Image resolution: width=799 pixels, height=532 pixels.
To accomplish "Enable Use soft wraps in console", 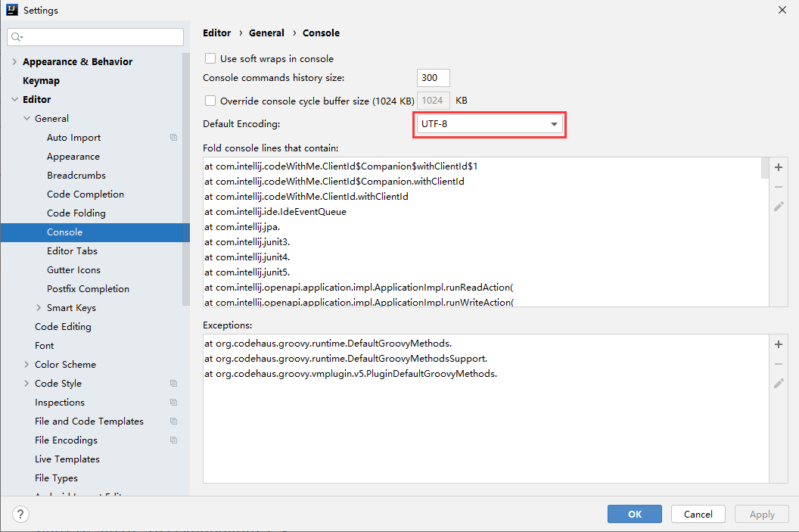I will point(210,58).
